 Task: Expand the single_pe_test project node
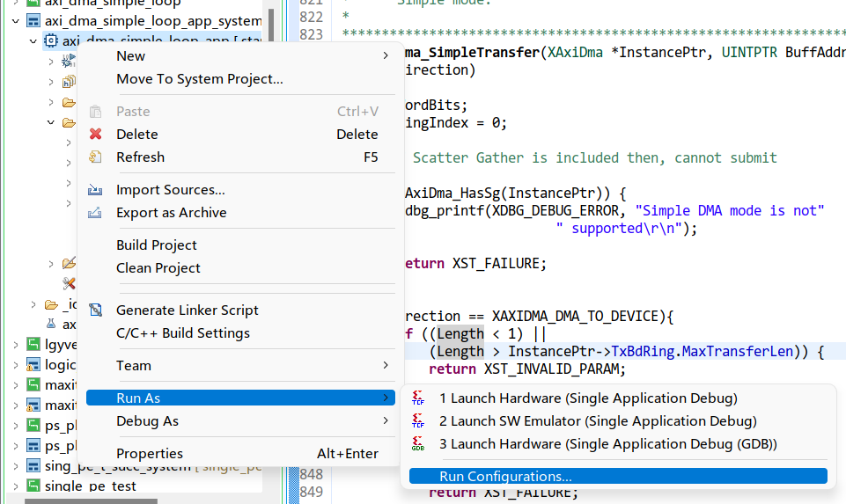coord(16,486)
